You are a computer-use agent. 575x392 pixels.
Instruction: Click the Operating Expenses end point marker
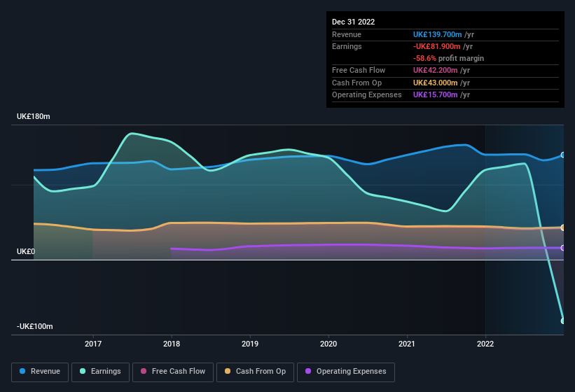pyautogui.click(x=563, y=248)
